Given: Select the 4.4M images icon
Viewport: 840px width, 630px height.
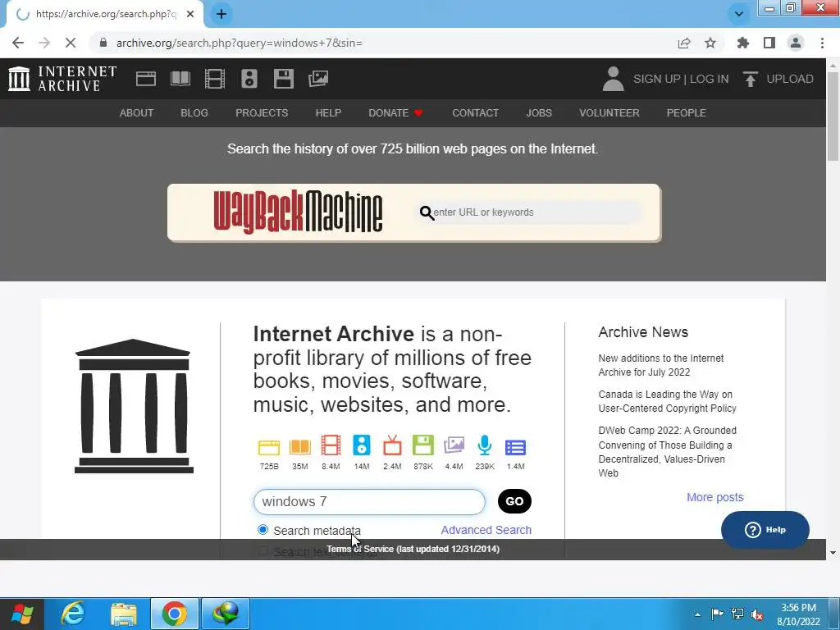Looking at the screenshot, I should click(454, 445).
